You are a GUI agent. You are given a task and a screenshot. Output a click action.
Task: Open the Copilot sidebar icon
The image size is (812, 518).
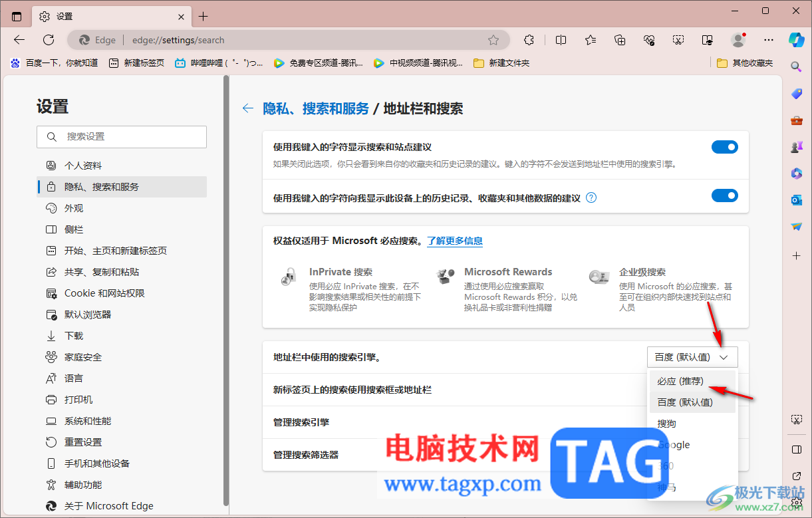pos(797,39)
